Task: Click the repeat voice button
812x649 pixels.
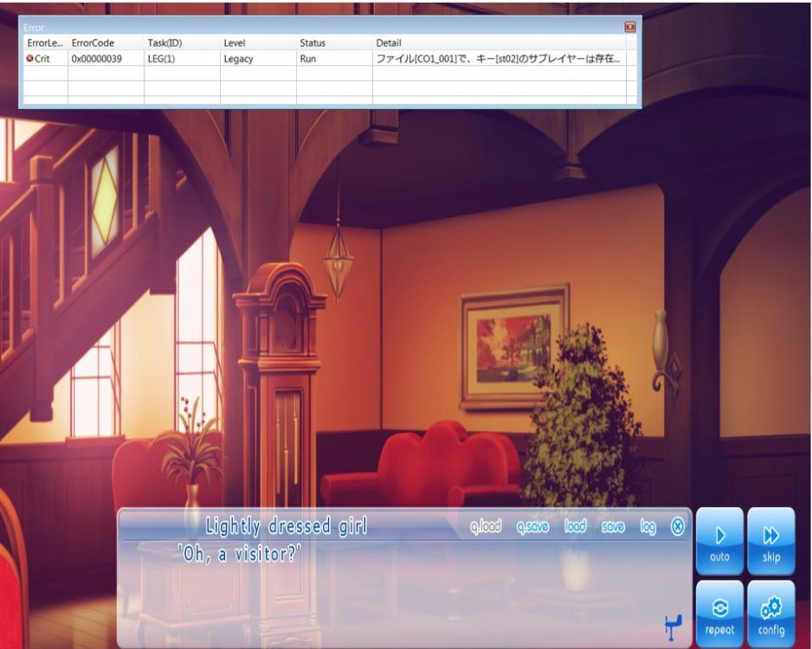Action: (719, 614)
